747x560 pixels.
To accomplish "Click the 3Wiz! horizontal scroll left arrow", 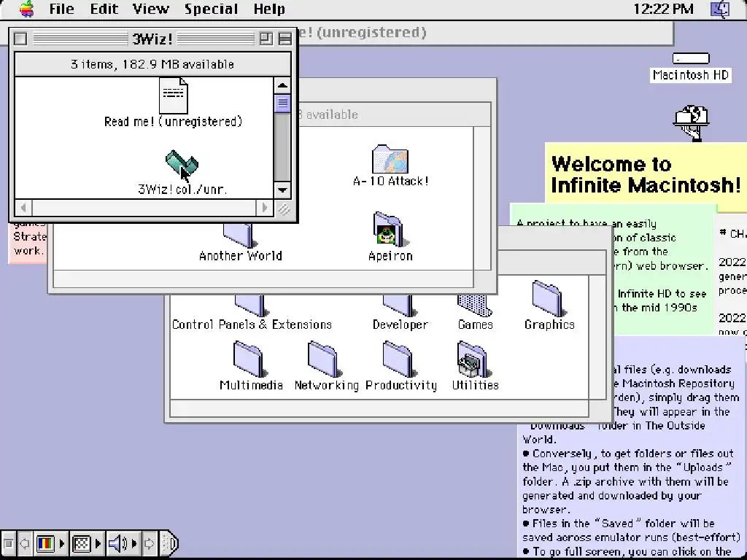I will coord(23,208).
